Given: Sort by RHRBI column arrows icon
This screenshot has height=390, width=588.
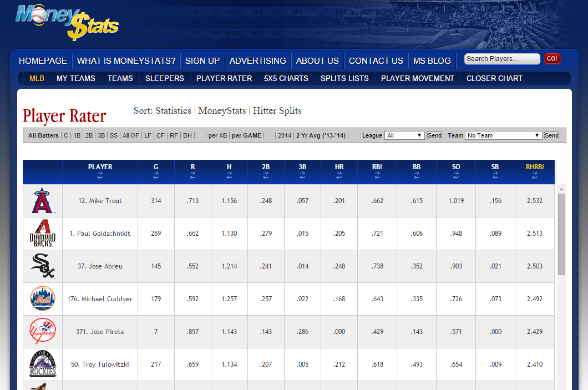Looking at the screenshot, I should 534,175.
